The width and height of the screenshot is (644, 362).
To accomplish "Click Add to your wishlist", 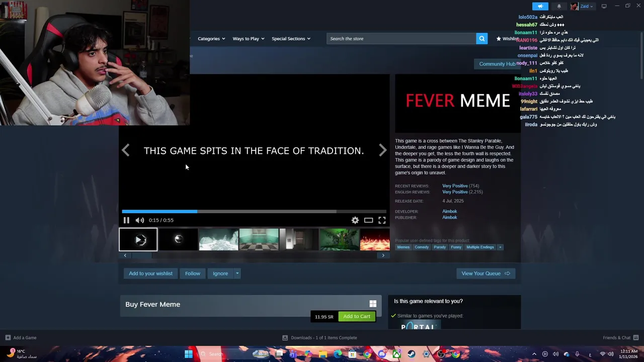I will pyautogui.click(x=150, y=274).
